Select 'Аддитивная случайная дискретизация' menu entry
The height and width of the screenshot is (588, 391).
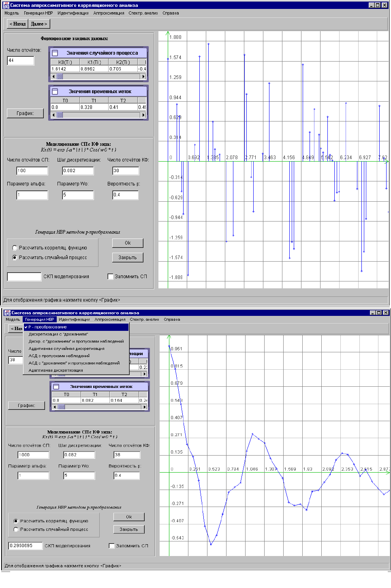pos(66,349)
